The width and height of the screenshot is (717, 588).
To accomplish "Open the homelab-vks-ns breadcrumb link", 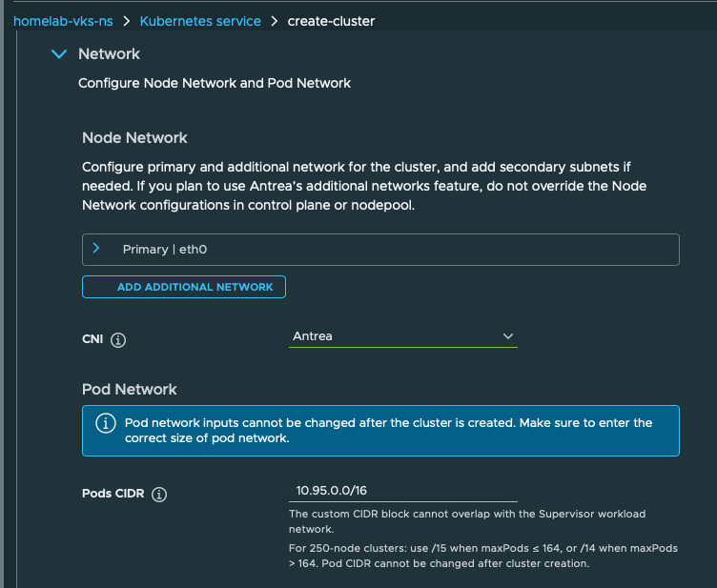I will tap(63, 21).
